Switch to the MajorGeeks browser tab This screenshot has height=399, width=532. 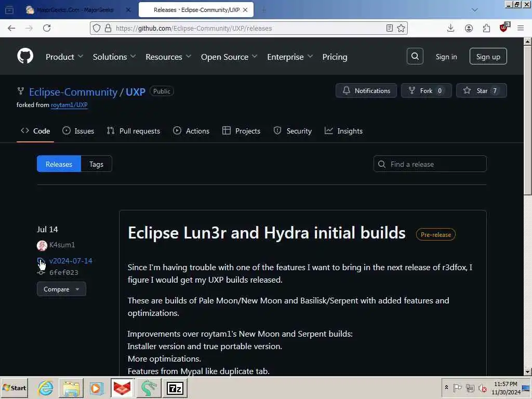[78, 10]
